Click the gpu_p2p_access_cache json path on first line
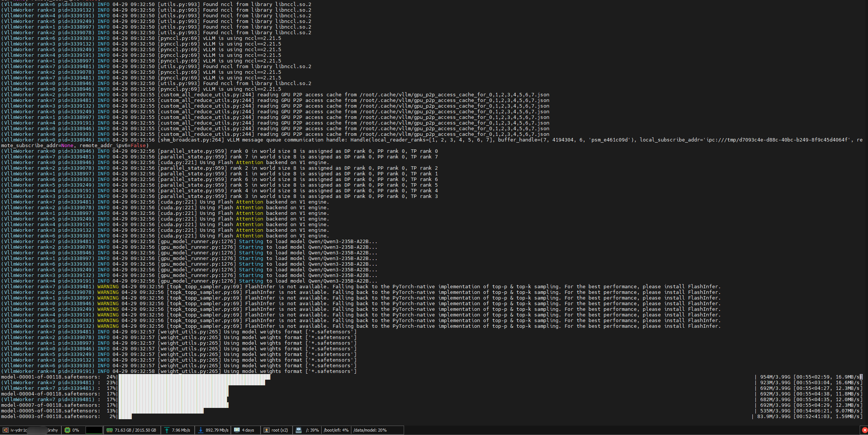 454,95
